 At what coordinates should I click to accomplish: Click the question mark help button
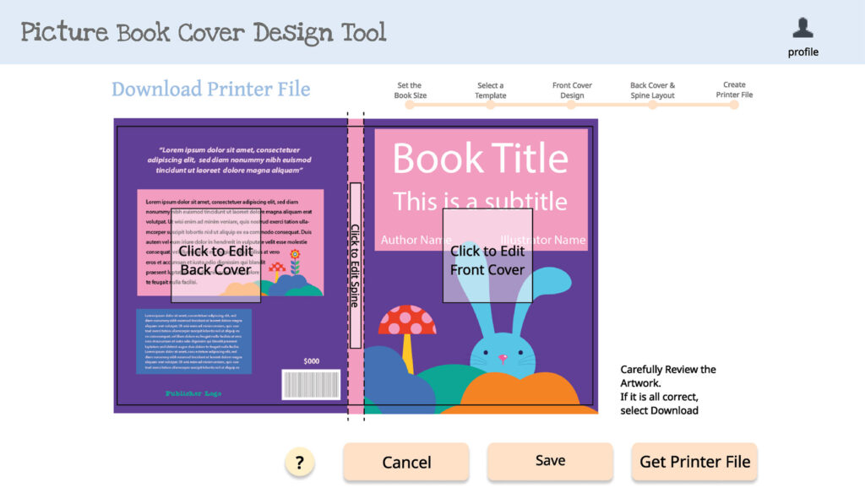[300, 462]
